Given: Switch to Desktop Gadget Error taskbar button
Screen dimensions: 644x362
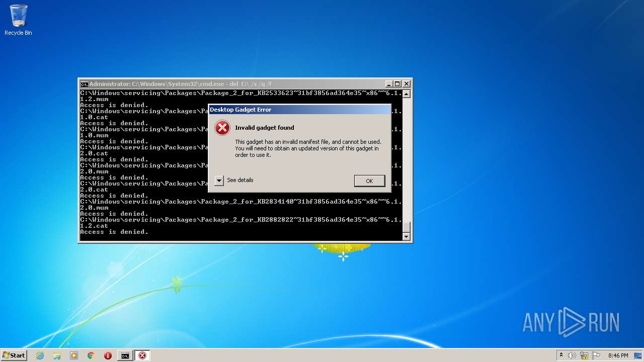Looking at the screenshot, I should 142,355.
